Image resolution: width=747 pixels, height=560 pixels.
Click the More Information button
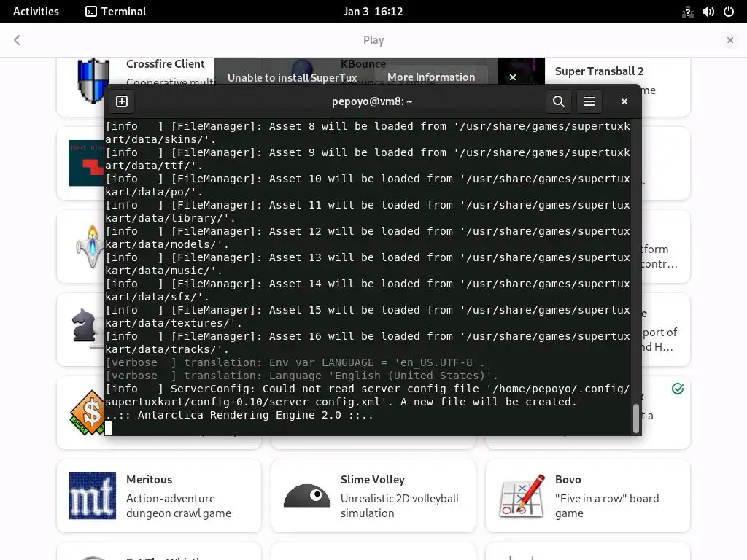pos(431,77)
